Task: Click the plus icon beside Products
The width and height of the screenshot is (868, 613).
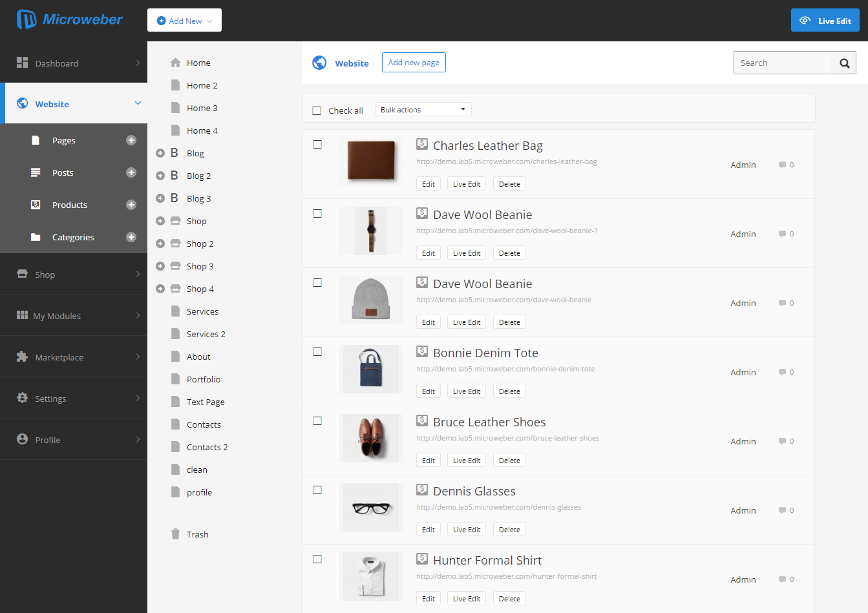Action: 131,205
